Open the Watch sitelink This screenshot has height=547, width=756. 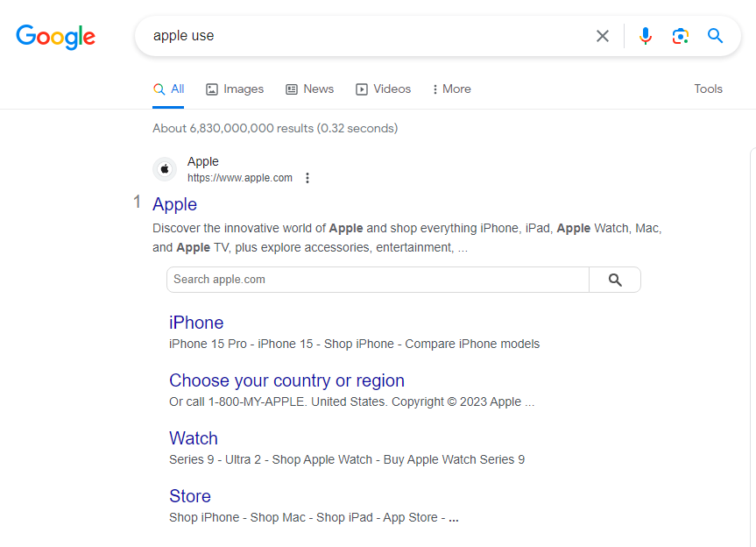pyautogui.click(x=194, y=438)
